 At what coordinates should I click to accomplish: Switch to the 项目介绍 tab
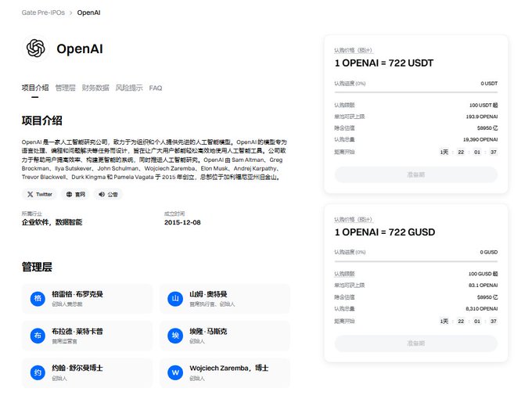coord(35,88)
